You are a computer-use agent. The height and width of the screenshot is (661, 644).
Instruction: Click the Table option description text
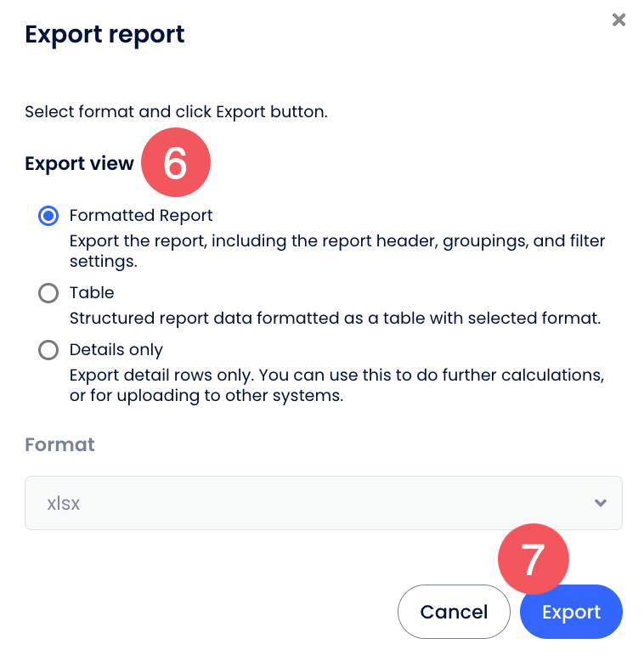click(x=335, y=319)
